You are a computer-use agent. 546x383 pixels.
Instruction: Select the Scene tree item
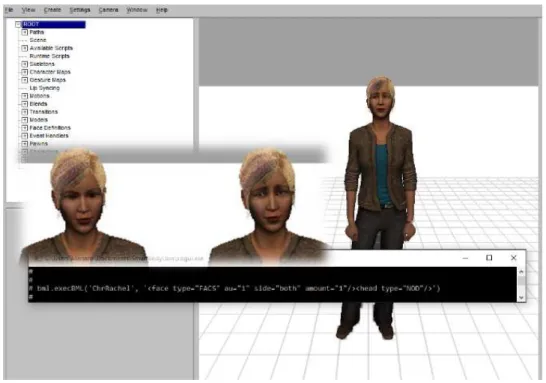[38, 40]
